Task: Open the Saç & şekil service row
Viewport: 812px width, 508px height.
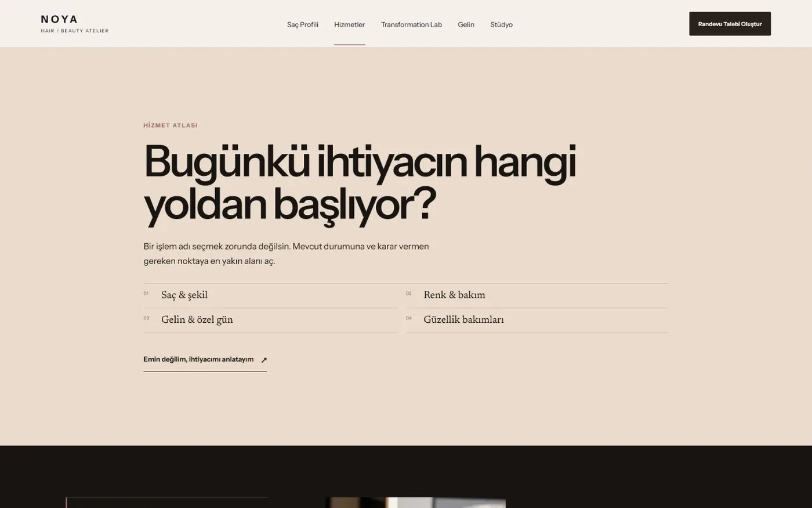Action: [x=270, y=296]
